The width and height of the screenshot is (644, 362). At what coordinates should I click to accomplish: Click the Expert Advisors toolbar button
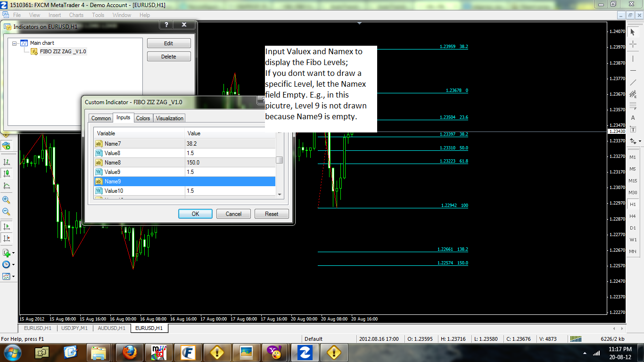(x=7, y=146)
